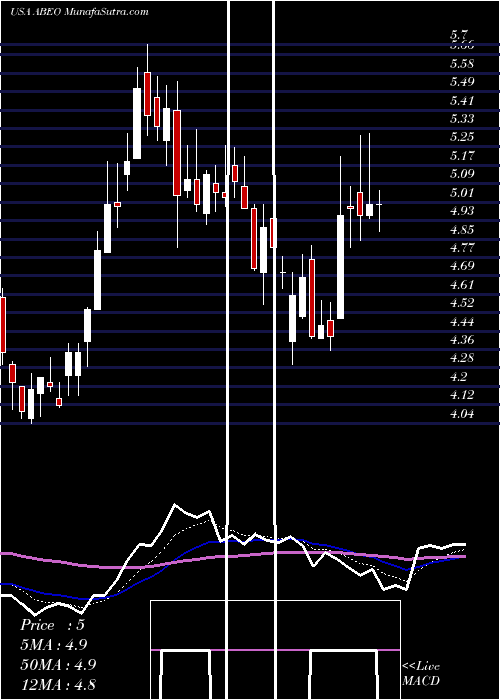Select the 4.2 price axis label
Viewport: 500px width, 700px height.
[459, 377]
